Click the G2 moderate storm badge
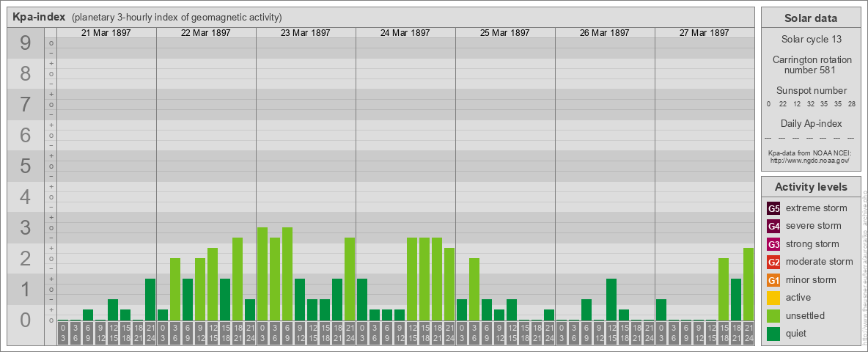Image resolution: width=868 pixels, height=352 pixels. [x=773, y=262]
